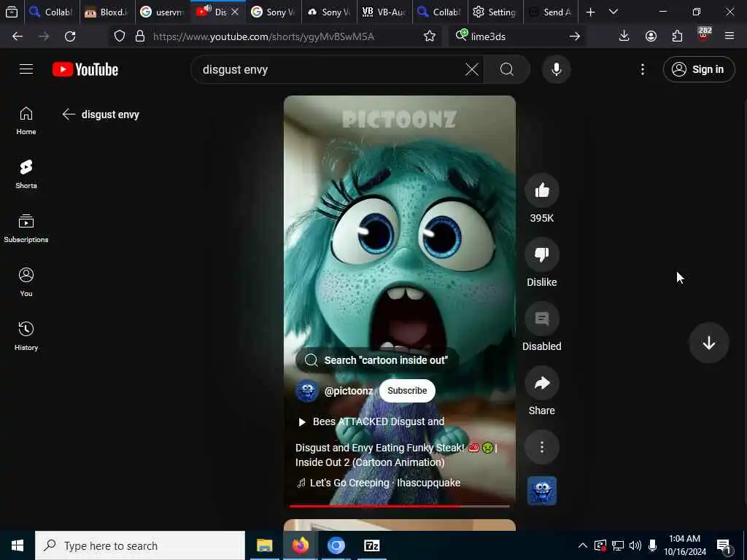Open the Let's Go Creeping sound link
The height and width of the screenshot is (560, 747).
pos(379,483)
